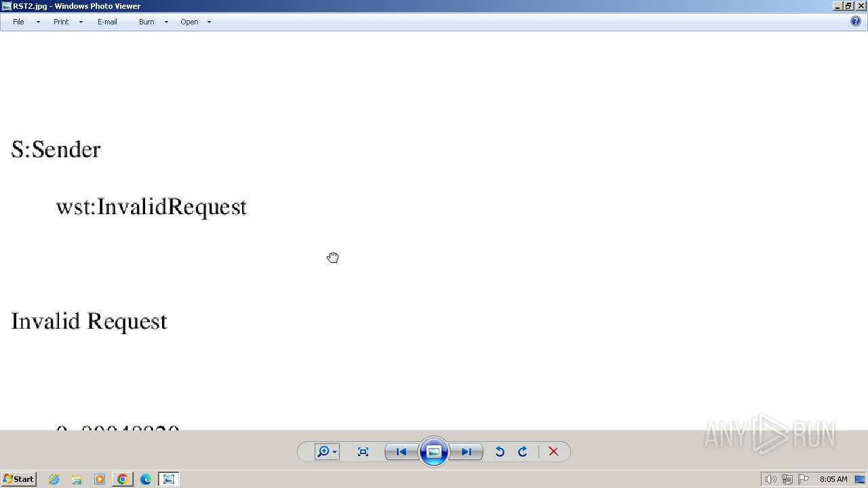Click the Invalid Request text
The width and height of the screenshot is (868, 488).
[89, 321]
